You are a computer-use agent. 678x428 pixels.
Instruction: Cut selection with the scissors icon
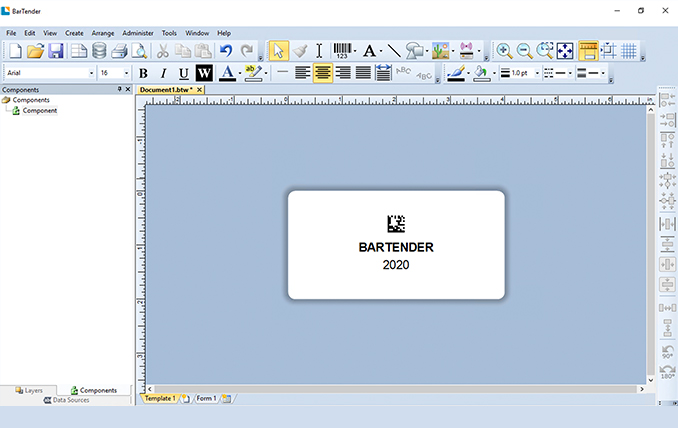[x=163, y=51]
